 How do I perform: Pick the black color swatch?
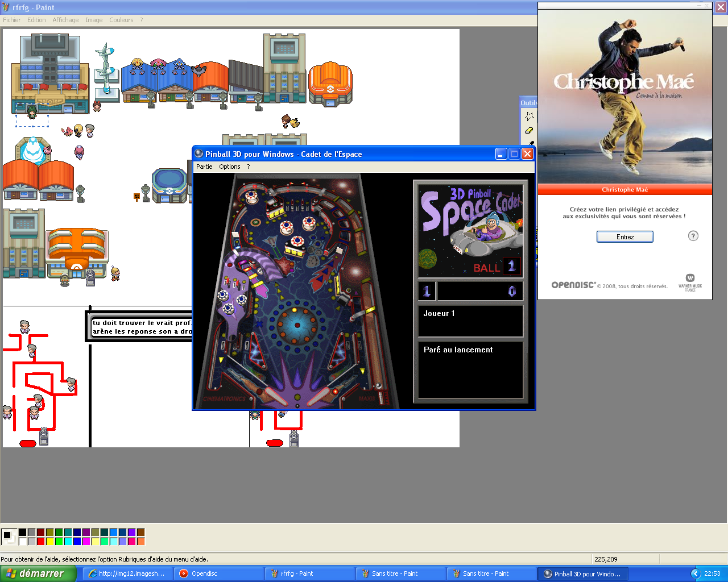pyautogui.click(x=22, y=533)
